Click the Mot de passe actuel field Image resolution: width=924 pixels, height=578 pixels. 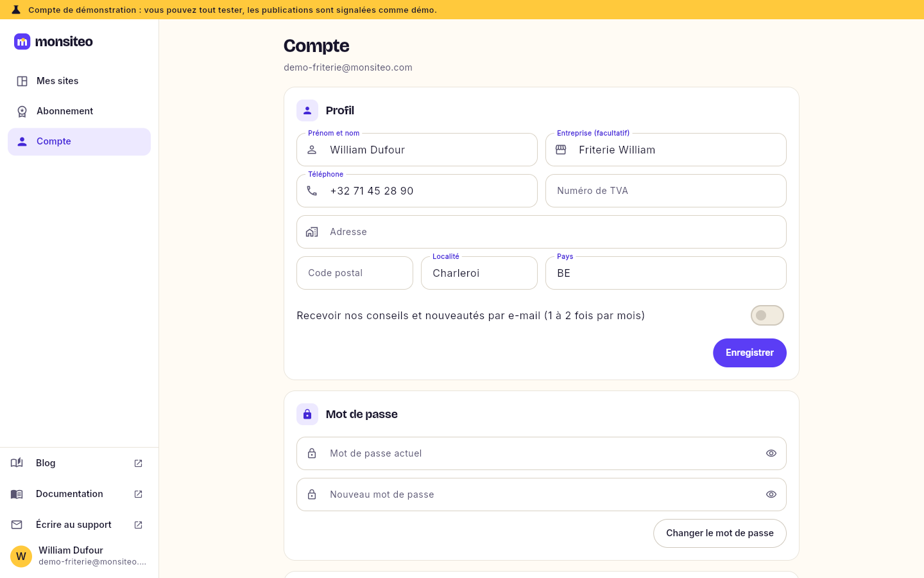pos(542,453)
